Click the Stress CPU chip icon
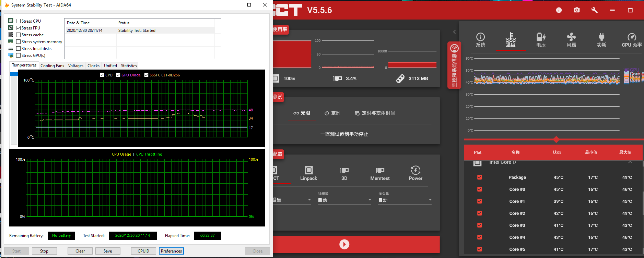 click(11, 21)
